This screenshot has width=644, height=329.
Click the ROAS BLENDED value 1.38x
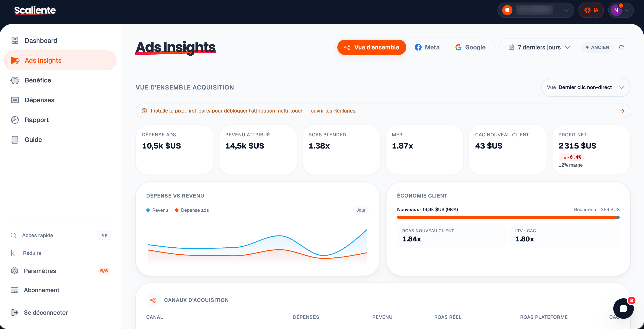(x=319, y=146)
